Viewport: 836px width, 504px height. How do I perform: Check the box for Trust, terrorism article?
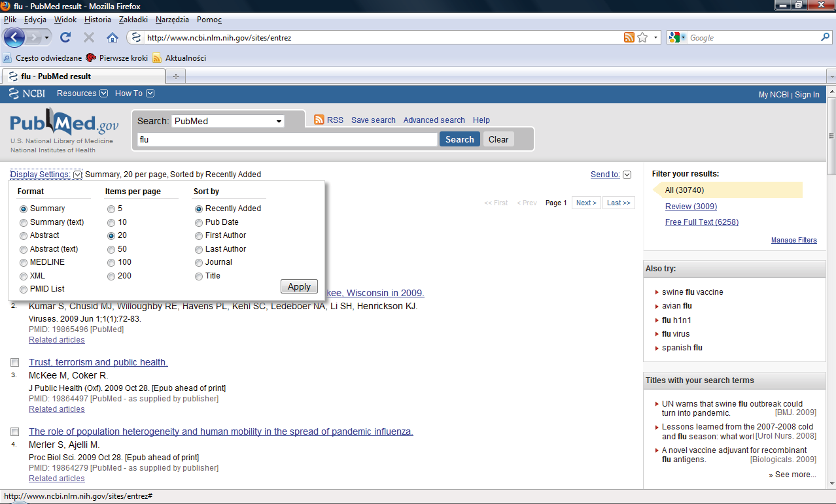tap(14, 362)
